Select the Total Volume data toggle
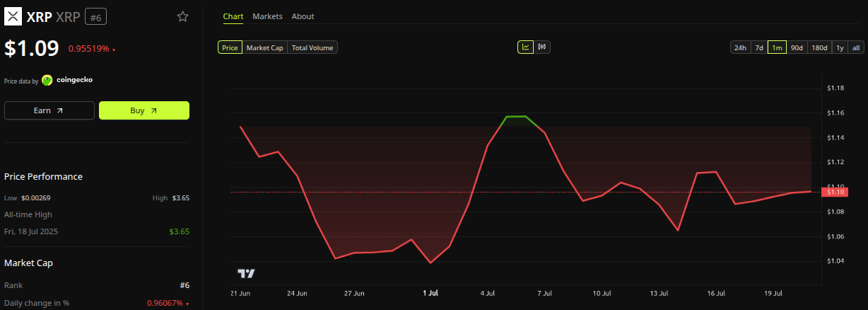The width and height of the screenshot is (868, 310). pos(313,47)
